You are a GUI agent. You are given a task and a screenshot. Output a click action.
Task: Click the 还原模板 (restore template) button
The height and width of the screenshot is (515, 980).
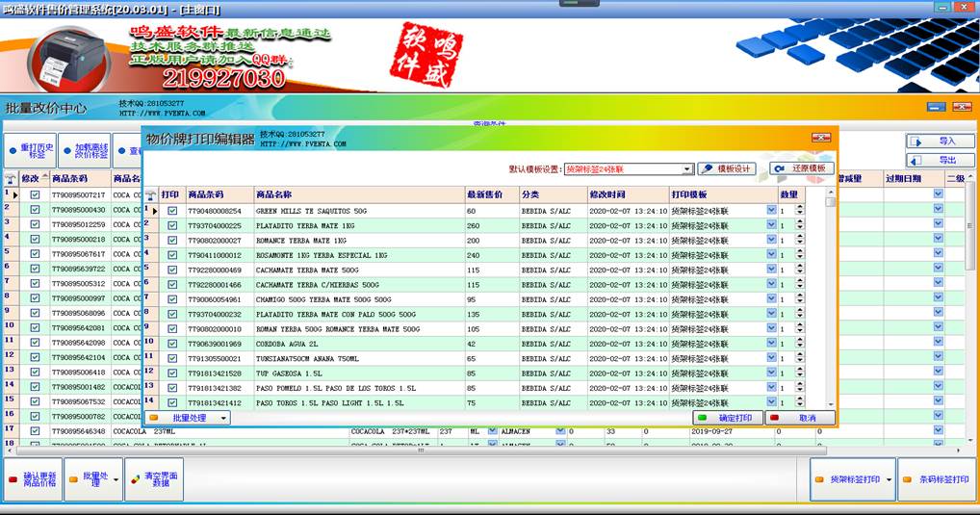click(x=801, y=169)
